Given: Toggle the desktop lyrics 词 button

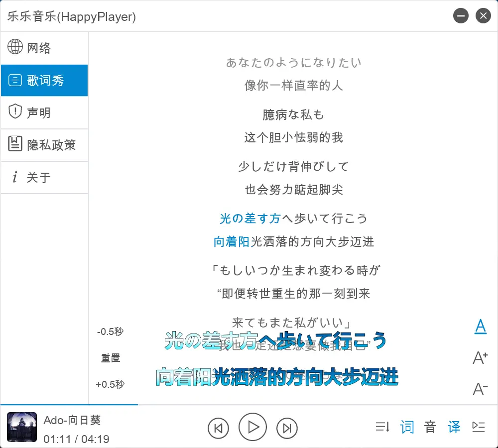Looking at the screenshot, I should [407, 427].
